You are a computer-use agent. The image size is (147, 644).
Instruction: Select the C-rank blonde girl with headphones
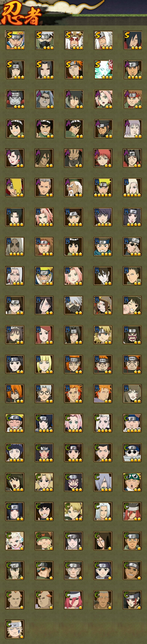(x=15, y=541)
